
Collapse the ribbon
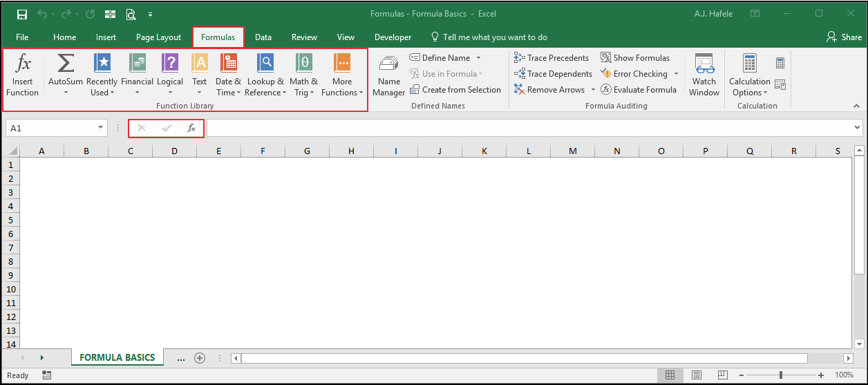pos(856,106)
